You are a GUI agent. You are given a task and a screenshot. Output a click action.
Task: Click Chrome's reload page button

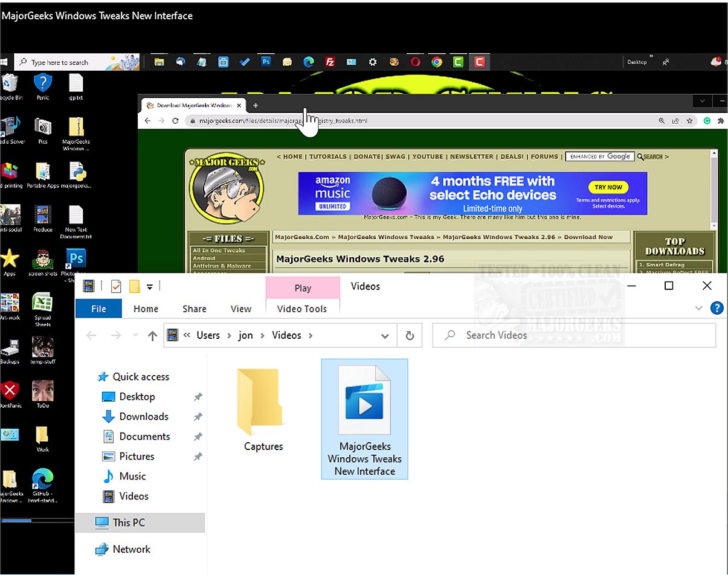[175, 121]
